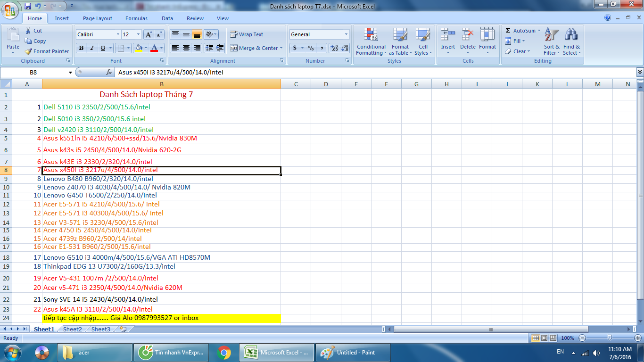Open the font name Calibri dropdown
Viewport: 644px width, 362px height.
(118, 34)
